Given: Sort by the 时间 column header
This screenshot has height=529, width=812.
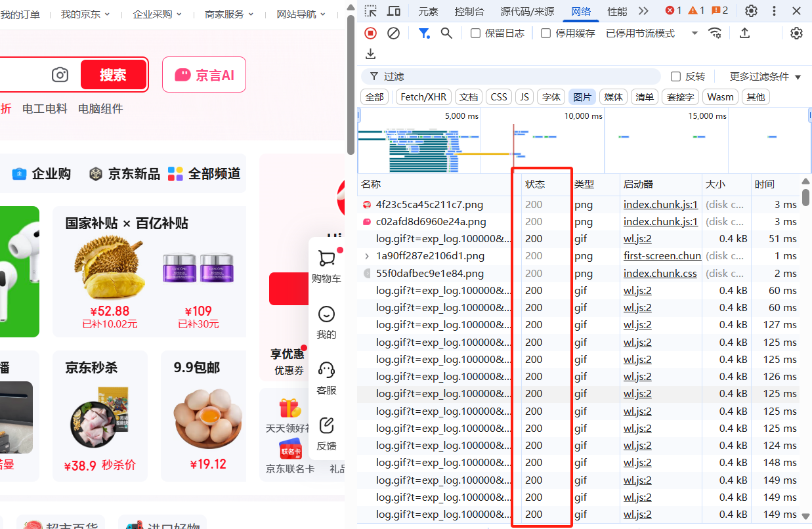Looking at the screenshot, I should coord(764,184).
